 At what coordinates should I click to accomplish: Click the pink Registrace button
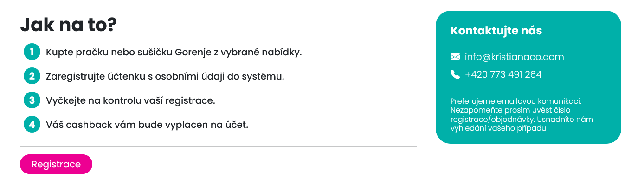pos(56,164)
